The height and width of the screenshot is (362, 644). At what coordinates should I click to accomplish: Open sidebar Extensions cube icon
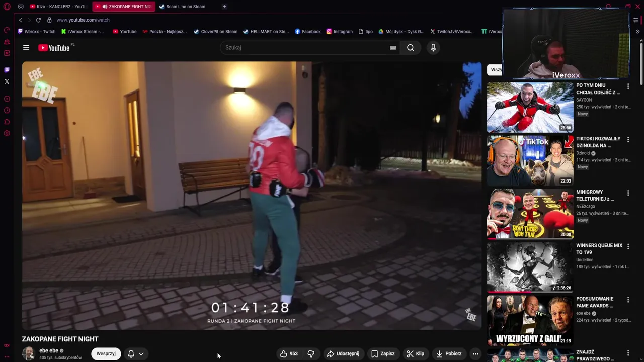pos(7,122)
